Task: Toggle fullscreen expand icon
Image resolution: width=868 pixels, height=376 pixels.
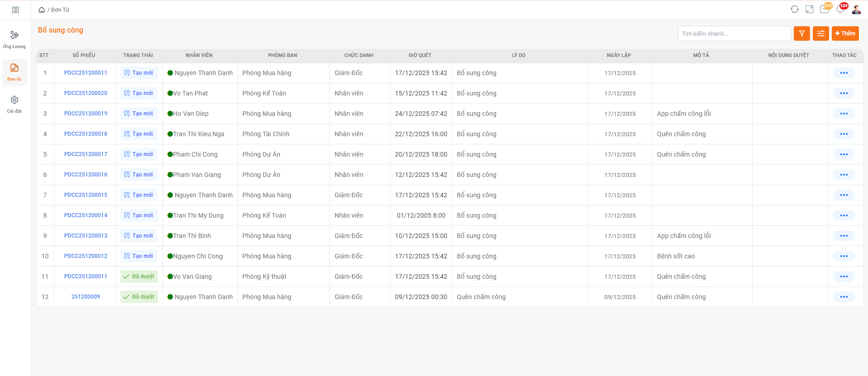Action: (809, 9)
